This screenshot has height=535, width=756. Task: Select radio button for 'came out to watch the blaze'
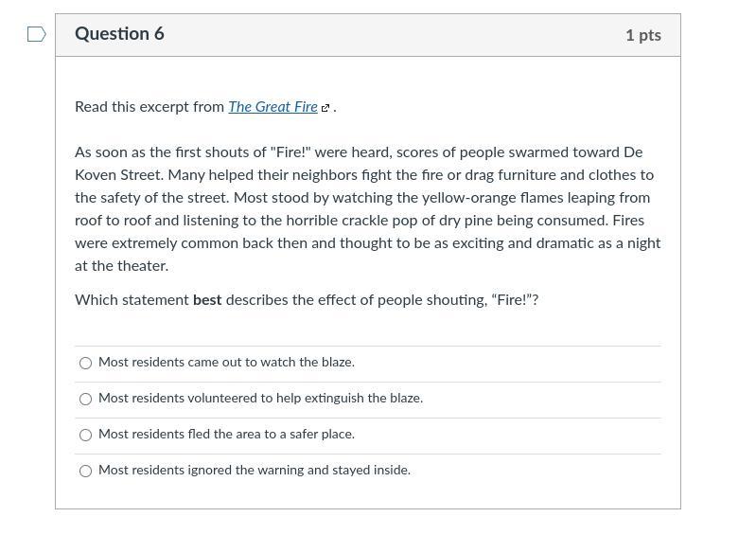click(86, 363)
